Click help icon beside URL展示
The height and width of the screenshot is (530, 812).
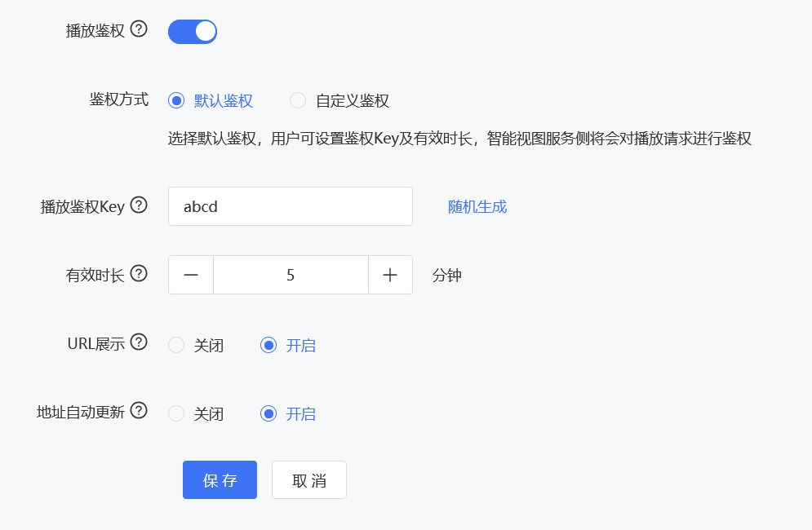coord(139,342)
